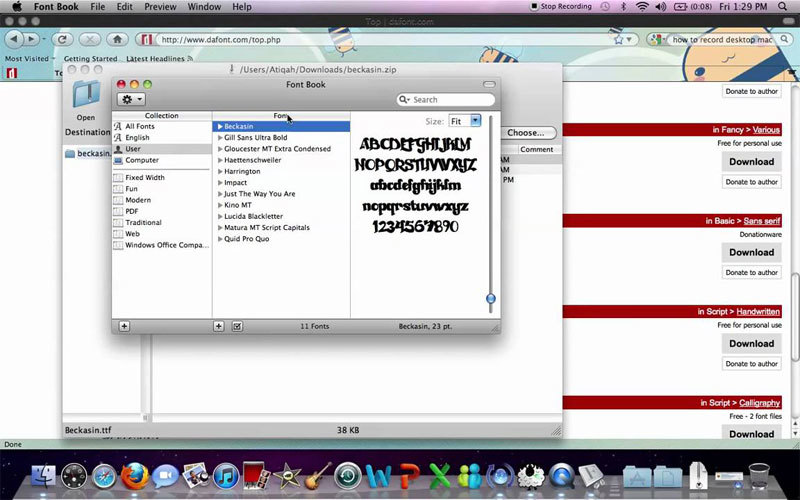This screenshot has width=800, height=500.
Task: Click the Firefox home icon
Action: tap(118, 39)
